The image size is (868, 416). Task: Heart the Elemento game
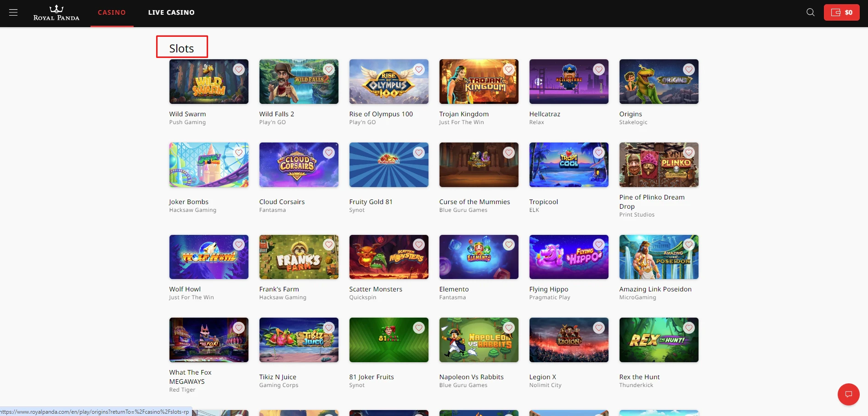point(509,245)
